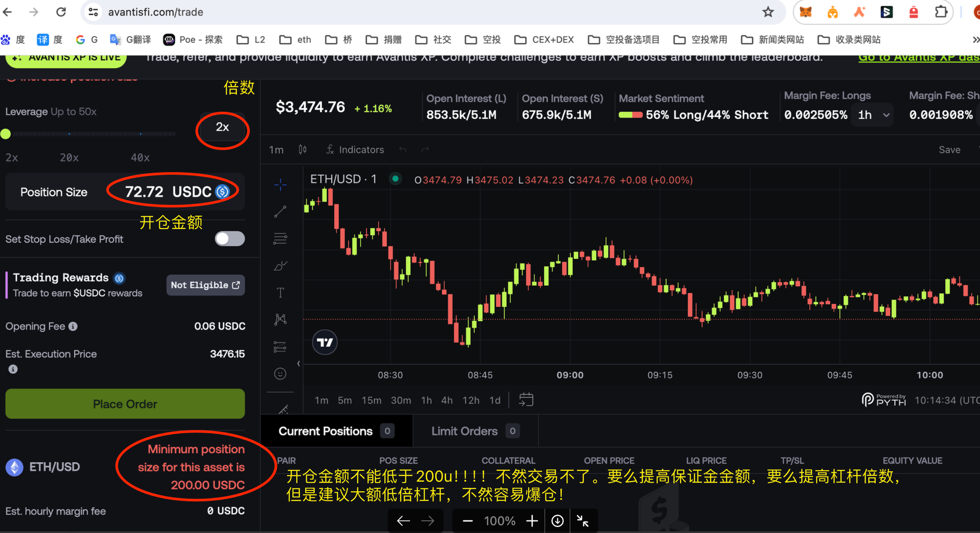Collapse the drawing toolbar with the chevron
This screenshot has width=980, height=533.
pos(298,363)
